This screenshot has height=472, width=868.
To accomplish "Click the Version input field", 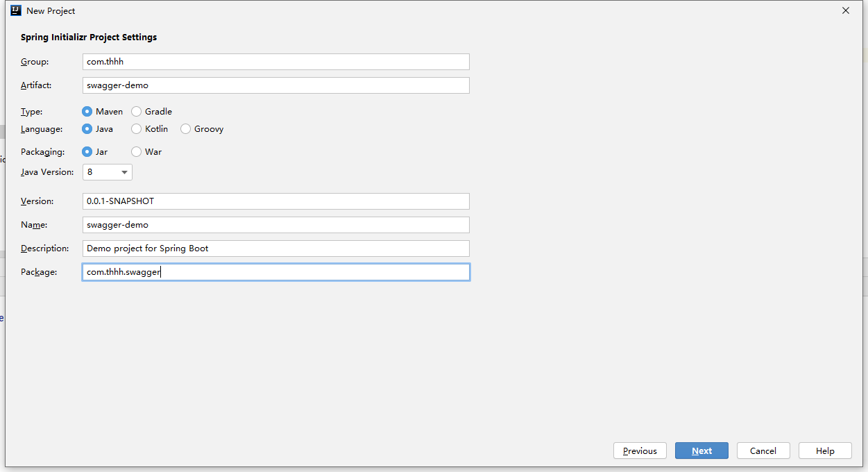I will 276,201.
